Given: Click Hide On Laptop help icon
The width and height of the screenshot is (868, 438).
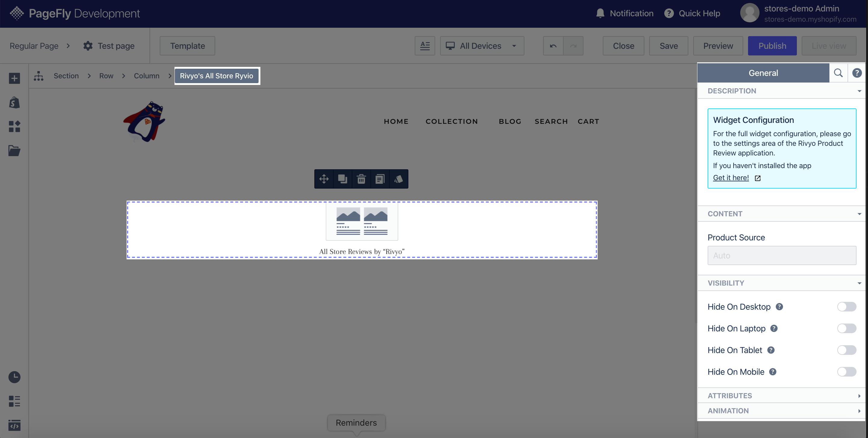Looking at the screenshot, I should 774,328.
